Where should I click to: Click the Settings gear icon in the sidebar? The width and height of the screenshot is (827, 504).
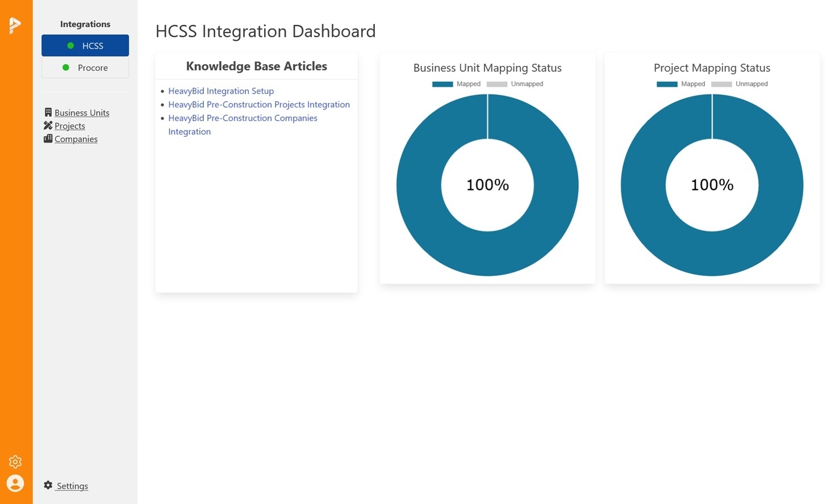click(x=48, y=485)
